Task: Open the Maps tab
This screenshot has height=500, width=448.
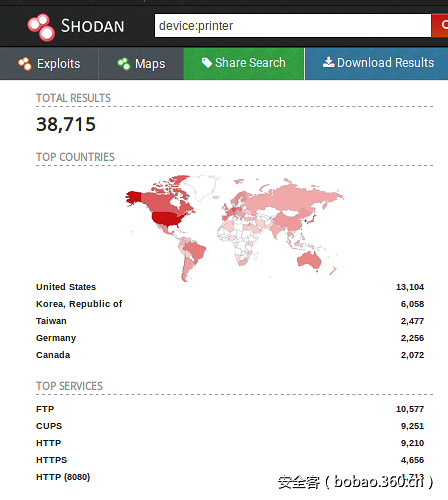Action: 141,64
